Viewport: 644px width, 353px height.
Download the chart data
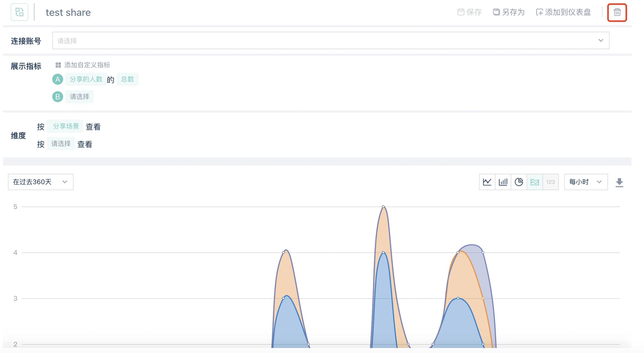pos(619,183)
